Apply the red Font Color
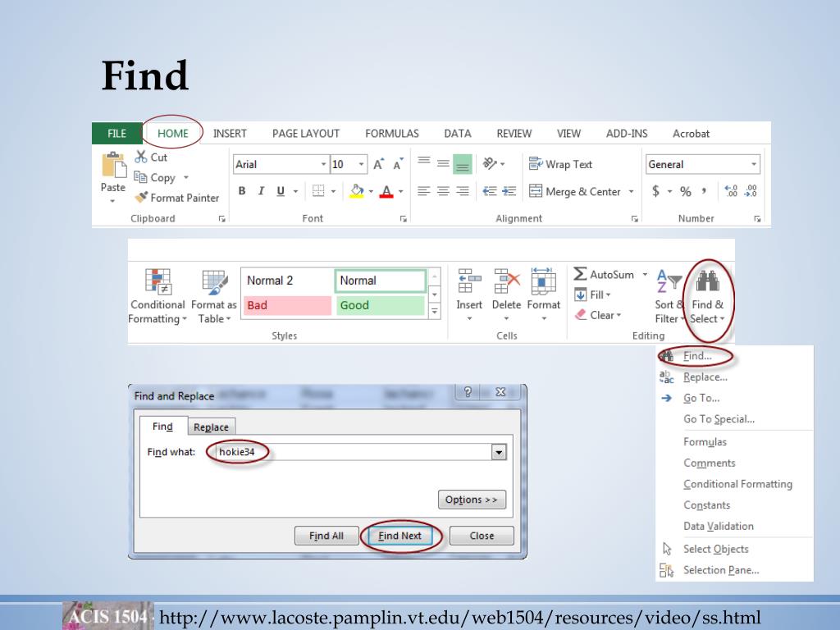 tap(386, 191)
